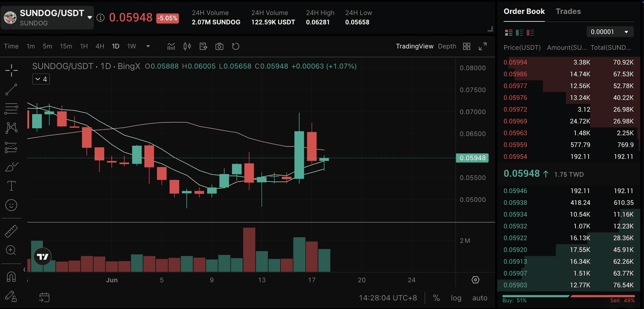Reset the chart with the refresh icon
Viewport: 644px width, 309px height.
(x=235, y=46)
